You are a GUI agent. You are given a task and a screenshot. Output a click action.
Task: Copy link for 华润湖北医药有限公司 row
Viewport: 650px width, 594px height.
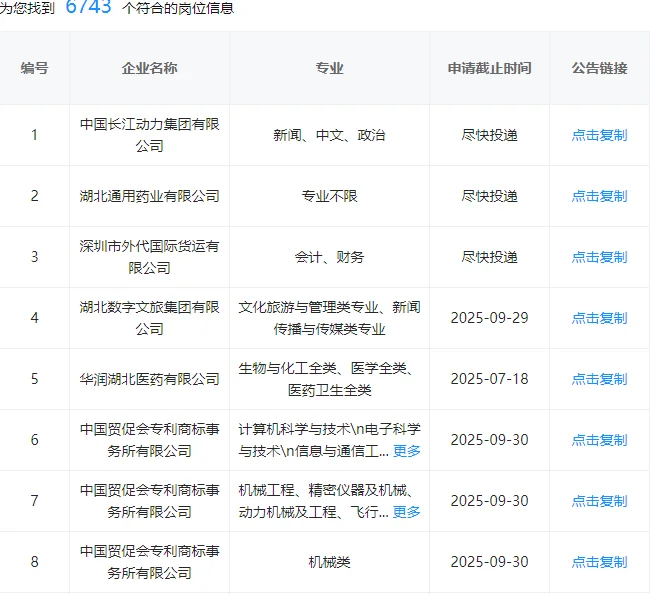coord(599,379)
